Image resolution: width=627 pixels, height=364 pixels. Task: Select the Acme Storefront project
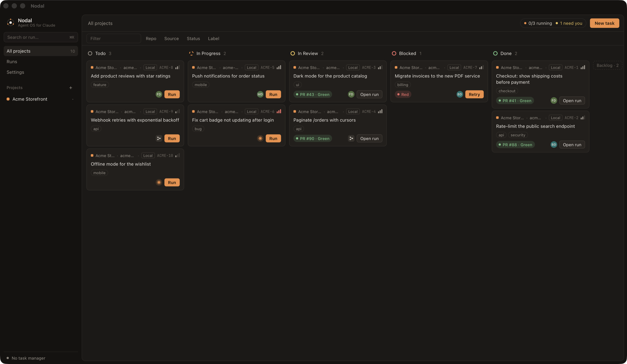41,99
